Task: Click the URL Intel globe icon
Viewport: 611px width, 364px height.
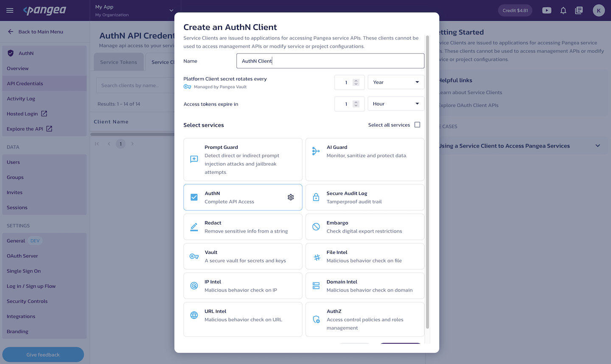Action: click(194, 315)
